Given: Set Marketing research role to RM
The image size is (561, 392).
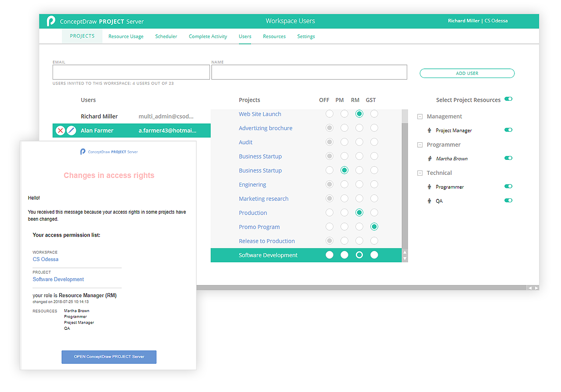Looking at the screenshot, I should [359, 198].
